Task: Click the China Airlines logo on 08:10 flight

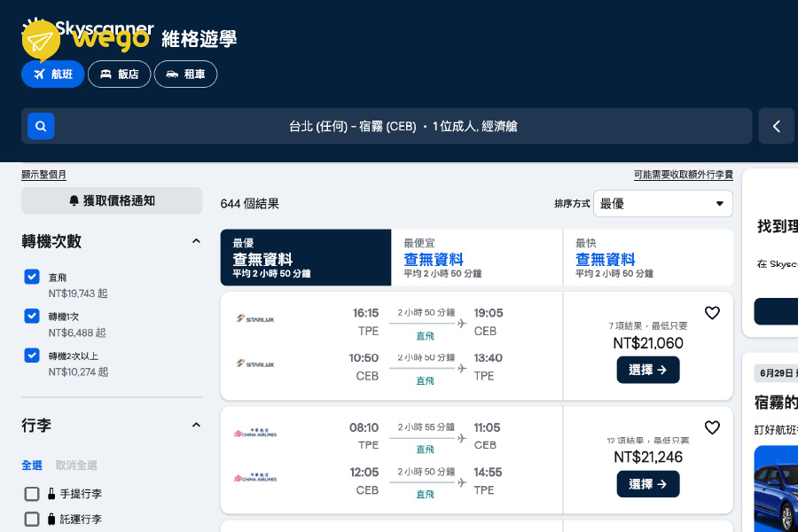Action: point(255,433)
